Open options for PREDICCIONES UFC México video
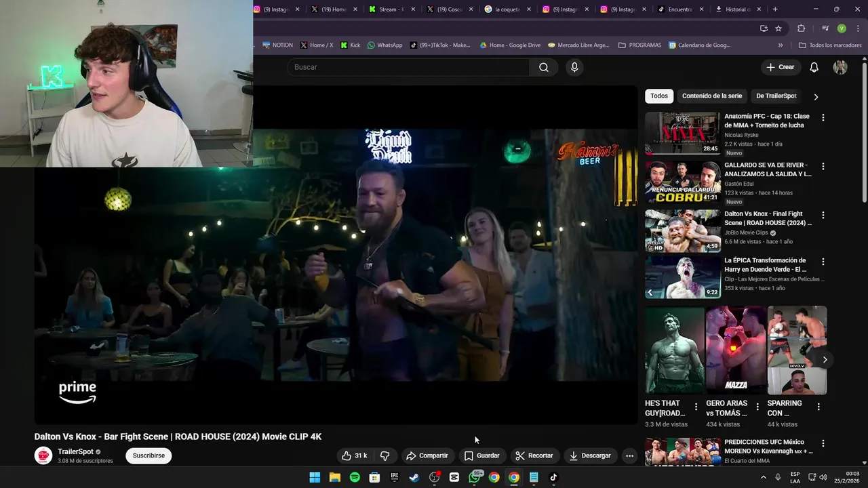The image size is (868, 488). click(823, 443)
